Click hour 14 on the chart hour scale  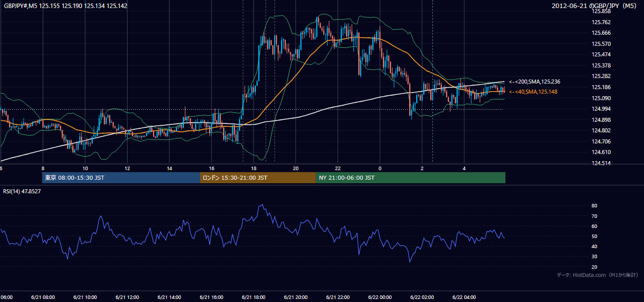170,168
